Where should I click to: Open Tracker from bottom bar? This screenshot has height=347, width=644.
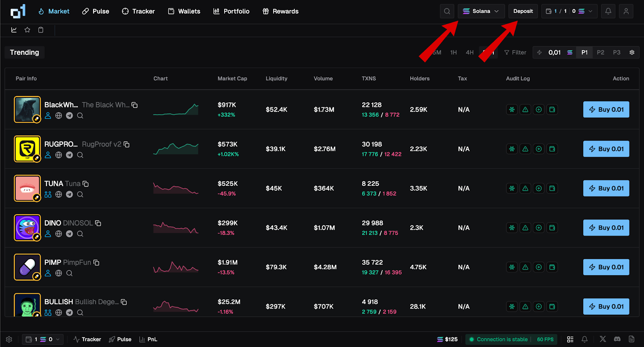[87, 339]
